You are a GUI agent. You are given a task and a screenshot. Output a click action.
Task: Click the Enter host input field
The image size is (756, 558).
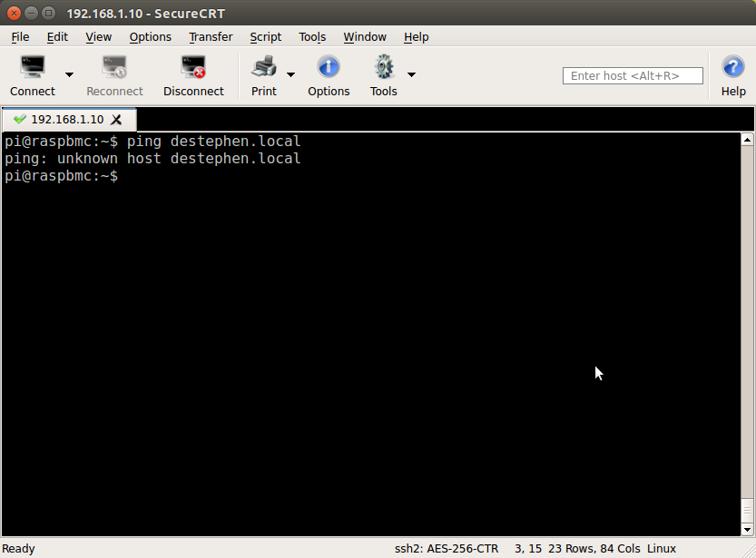coord(633,75)
